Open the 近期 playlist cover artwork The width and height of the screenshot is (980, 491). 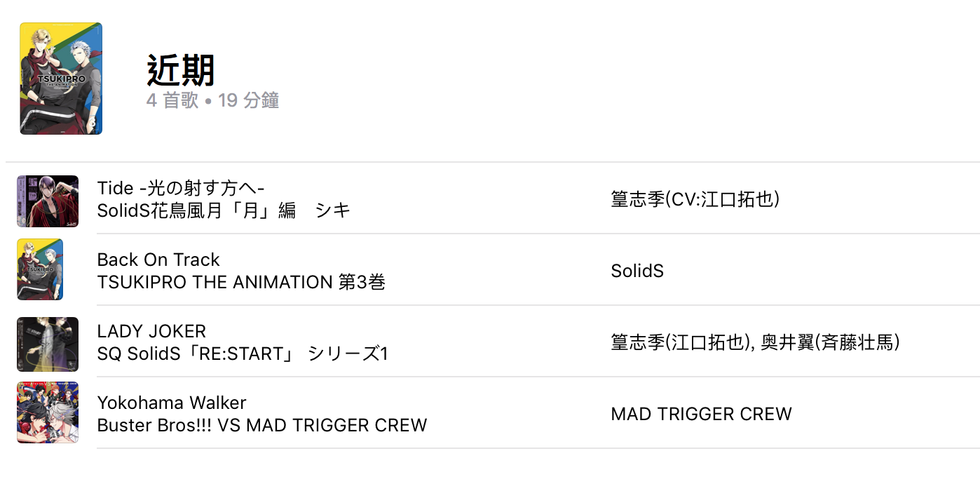(61, 79)
